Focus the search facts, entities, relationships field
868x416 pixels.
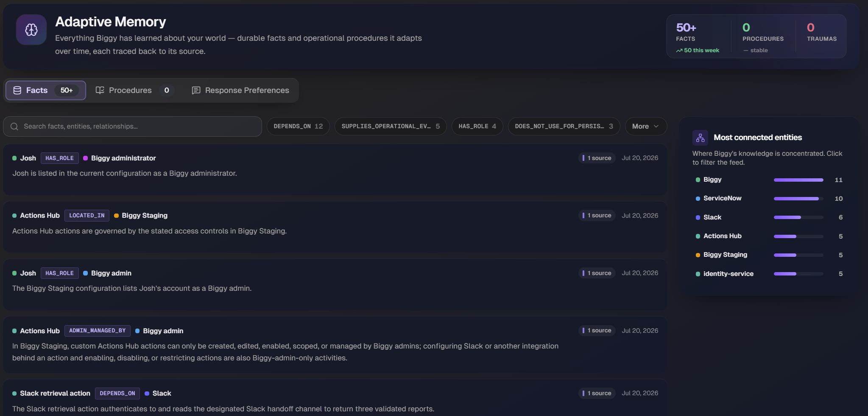pyautogui.click(x=132, y=126)
